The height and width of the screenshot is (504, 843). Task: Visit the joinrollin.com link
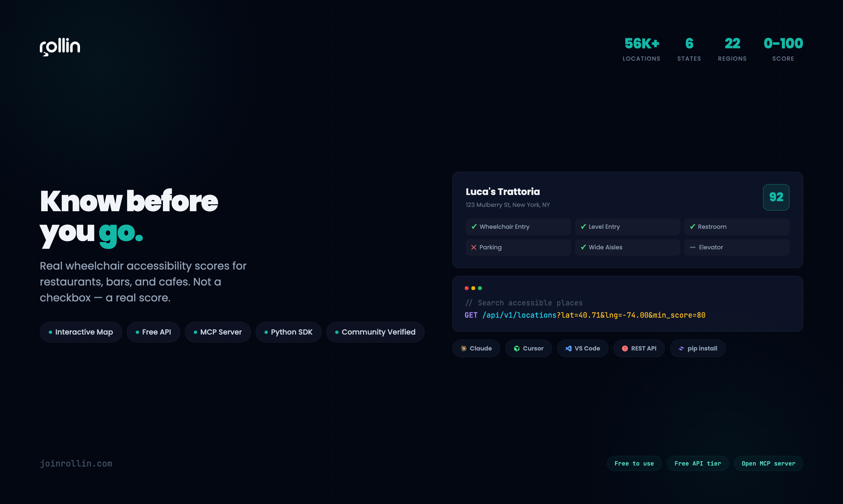pos(76,463)
